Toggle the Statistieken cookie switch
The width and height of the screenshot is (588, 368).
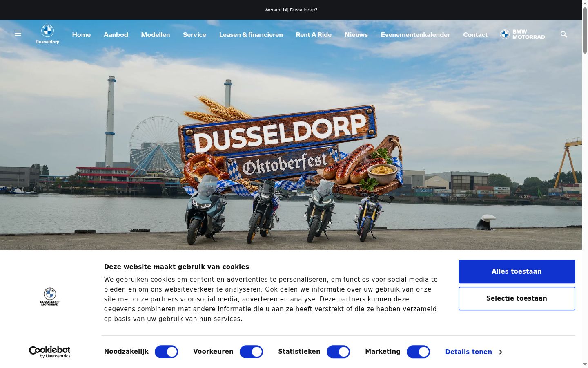[x=338, y=352]
